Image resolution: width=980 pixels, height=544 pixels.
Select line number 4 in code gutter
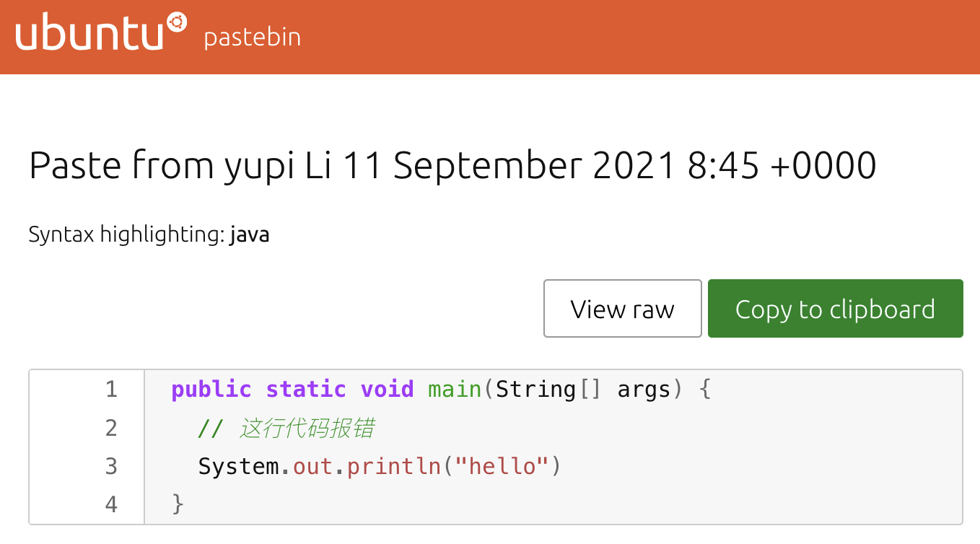[x=111, y=504]
